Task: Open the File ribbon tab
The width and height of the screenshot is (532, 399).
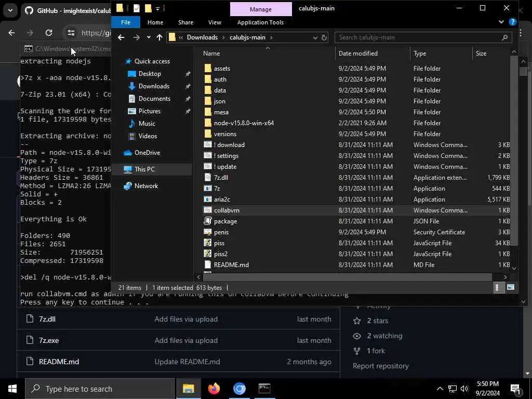Action: point(126,22)
